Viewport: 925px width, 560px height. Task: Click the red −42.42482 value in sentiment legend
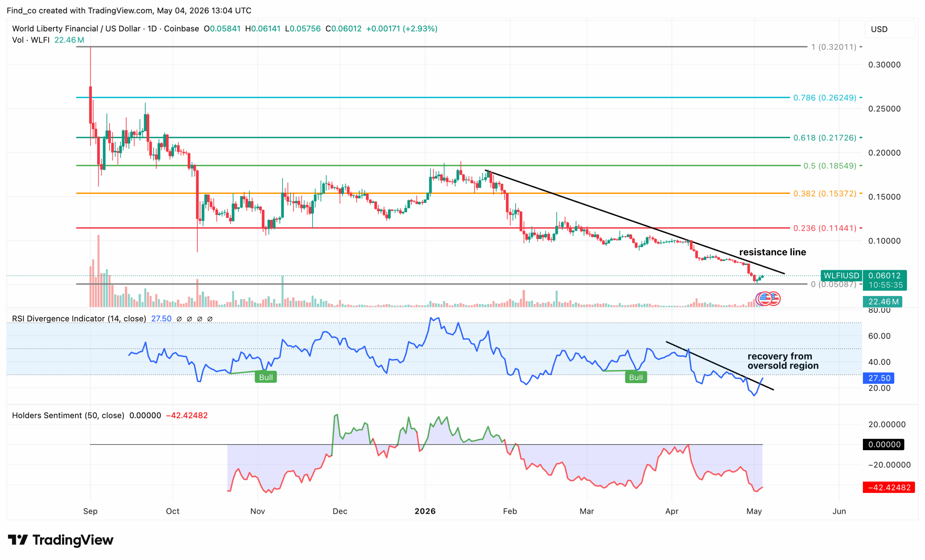186,416
